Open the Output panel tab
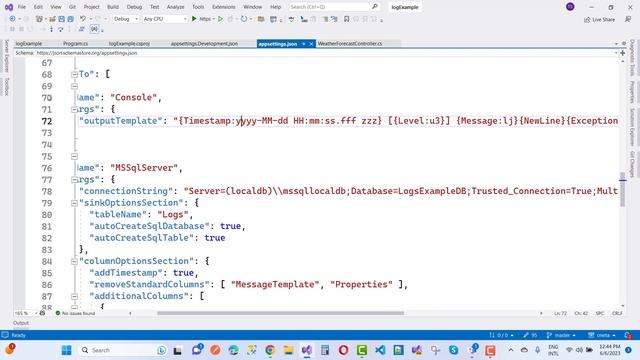The width and height of the screenshot is (640, 360). point(21,323)
